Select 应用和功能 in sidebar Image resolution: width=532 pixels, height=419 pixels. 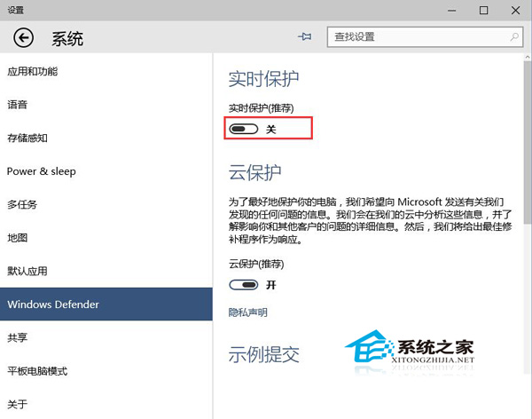pos(106,72)
